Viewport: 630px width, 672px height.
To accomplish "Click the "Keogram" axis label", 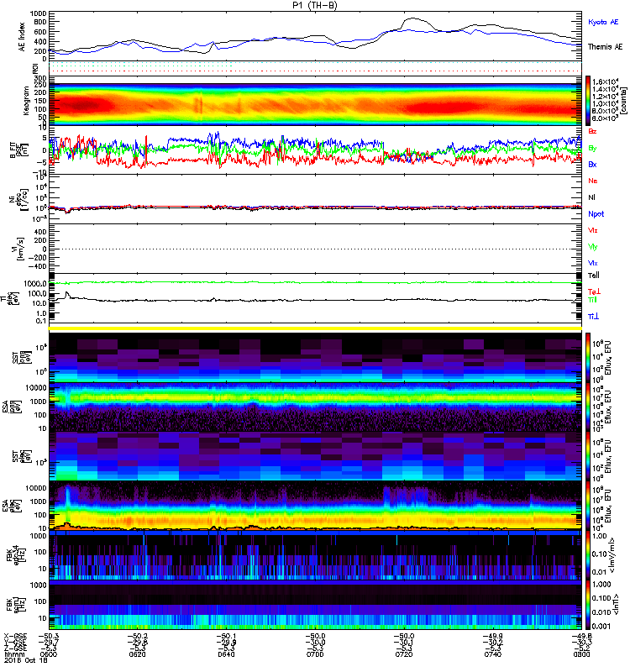I will pos(25,100).
